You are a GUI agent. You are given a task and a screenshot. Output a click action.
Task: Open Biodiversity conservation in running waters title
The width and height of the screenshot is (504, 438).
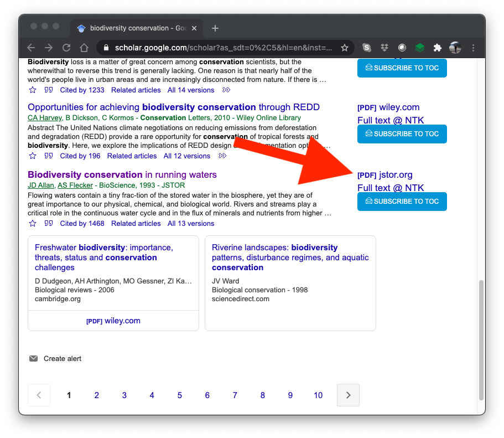122,174
